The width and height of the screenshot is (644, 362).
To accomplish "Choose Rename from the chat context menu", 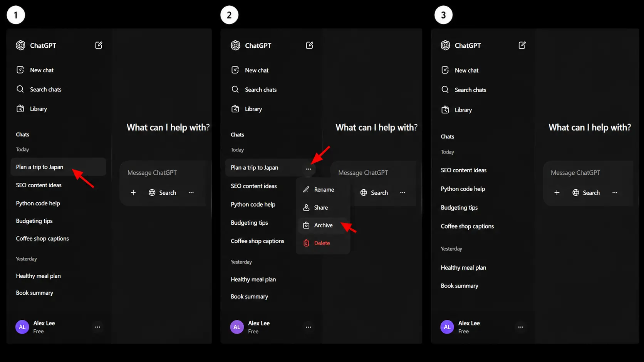I will [323, 189].
